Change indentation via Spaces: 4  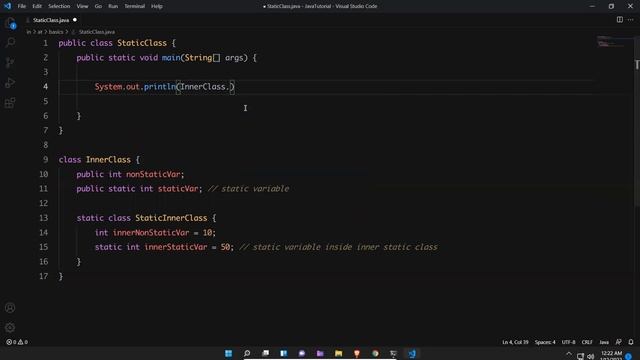pos(545,342)
